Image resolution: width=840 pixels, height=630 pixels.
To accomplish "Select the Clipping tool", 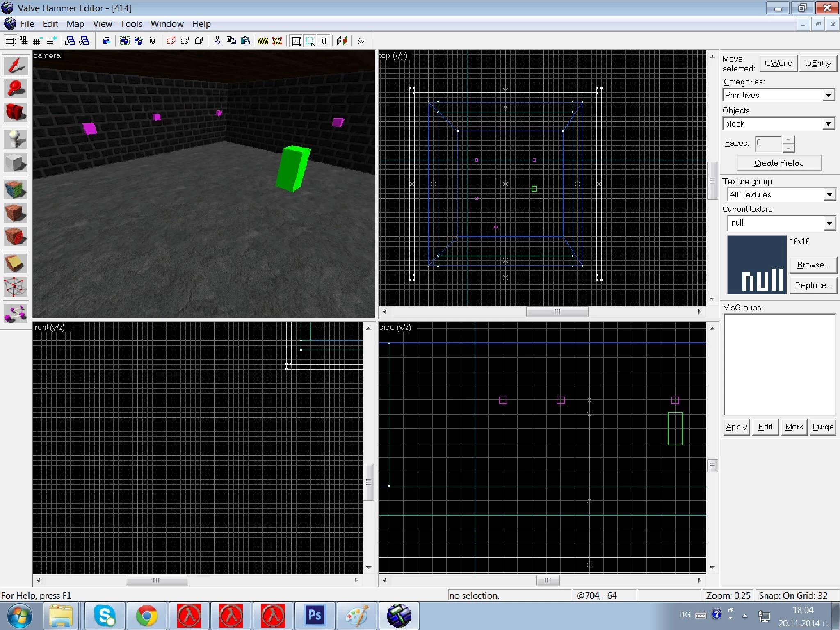I will click(16, 263).
